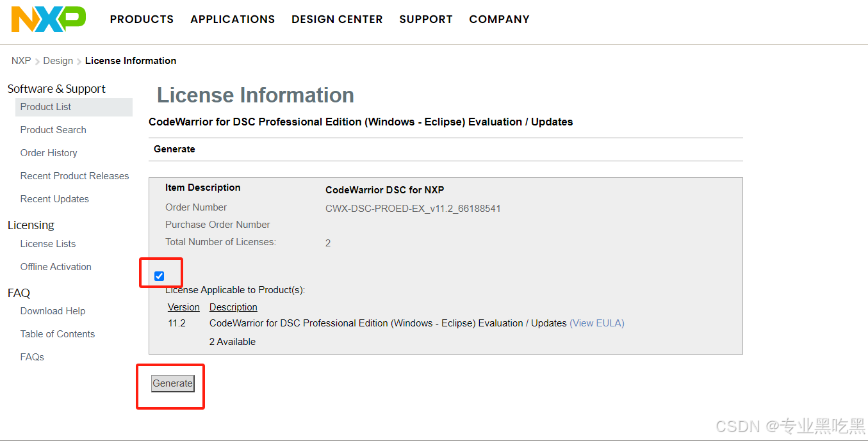Open Recent Product Releases link
Image resolution: width=868 pixels, height=441 pixels.
(x=74, y=176)
